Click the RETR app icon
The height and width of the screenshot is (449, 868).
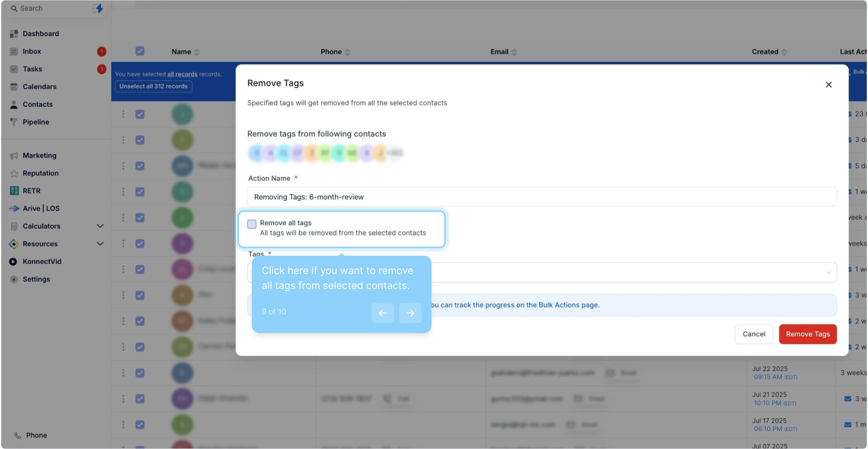(x=14, y=191)
